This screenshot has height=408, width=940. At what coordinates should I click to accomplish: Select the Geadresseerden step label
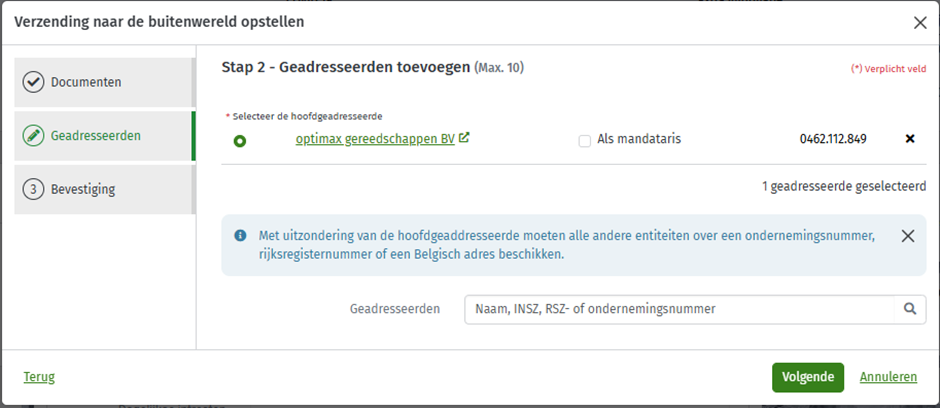tap(96, 136)
